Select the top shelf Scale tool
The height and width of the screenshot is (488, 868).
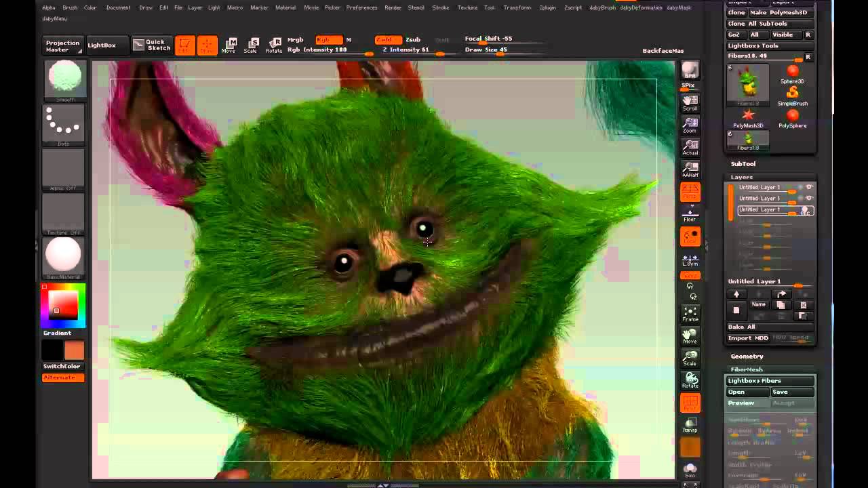(x=251, y=45)
